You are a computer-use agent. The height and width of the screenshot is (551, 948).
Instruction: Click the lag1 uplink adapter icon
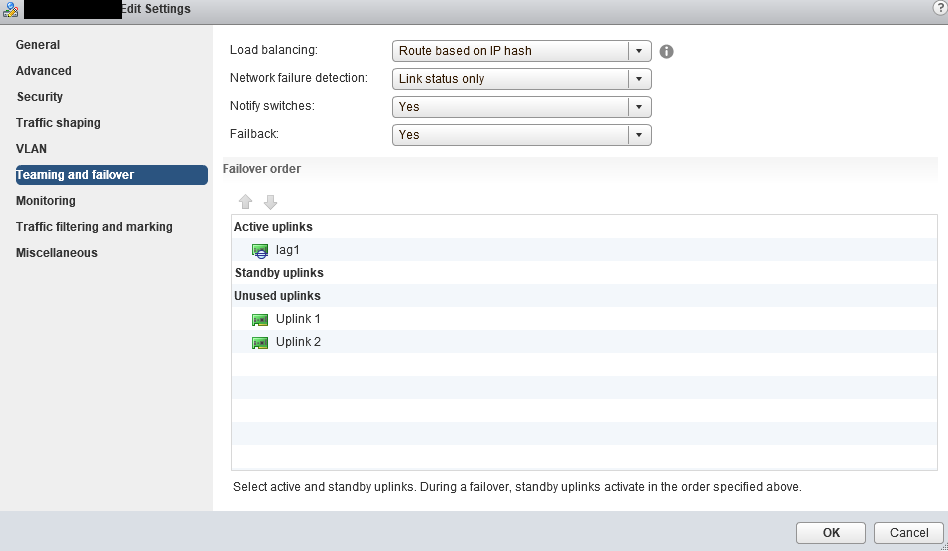[x=260, y=250]
